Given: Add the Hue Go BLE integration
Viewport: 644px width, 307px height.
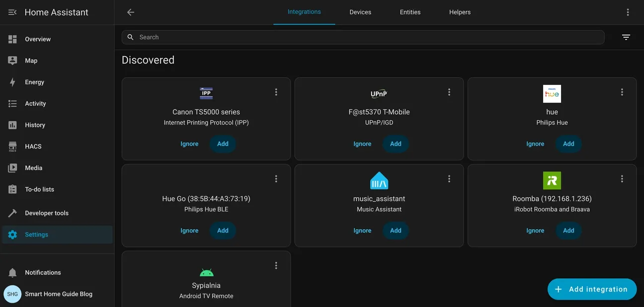Looking at the screenshot, I should [223, 230].
